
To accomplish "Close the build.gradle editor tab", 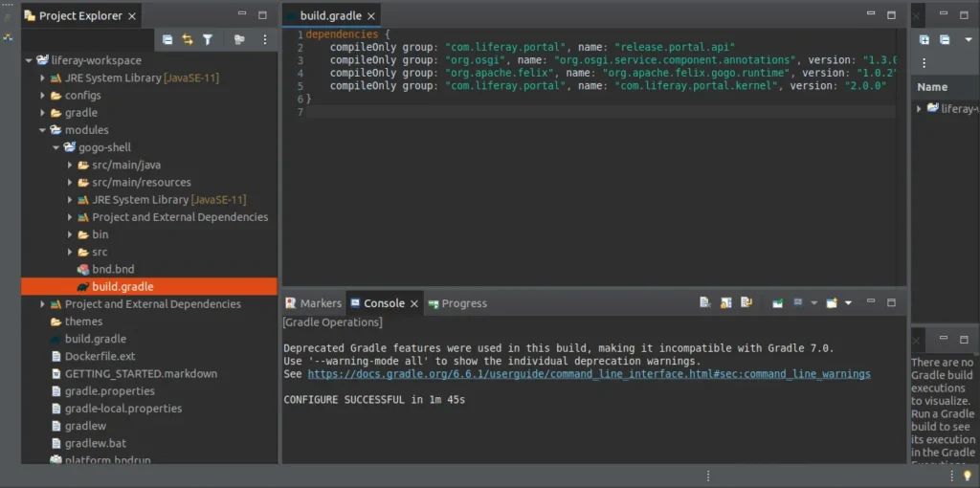I will click(371, 16).
